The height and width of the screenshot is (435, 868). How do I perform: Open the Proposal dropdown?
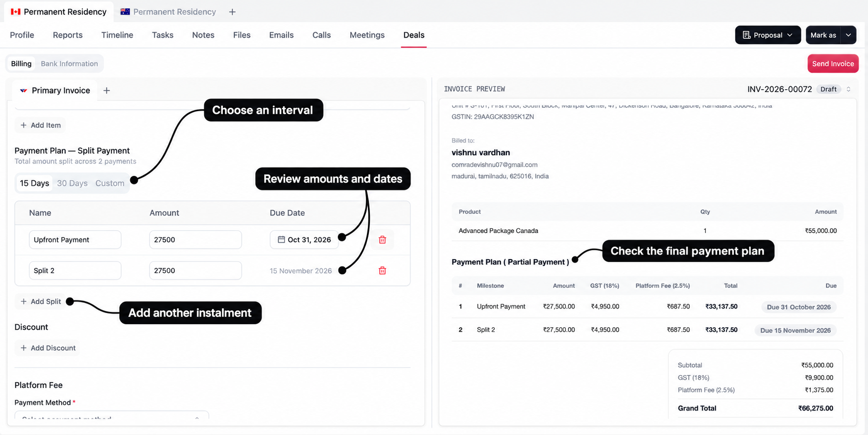(x=768, y=35)
